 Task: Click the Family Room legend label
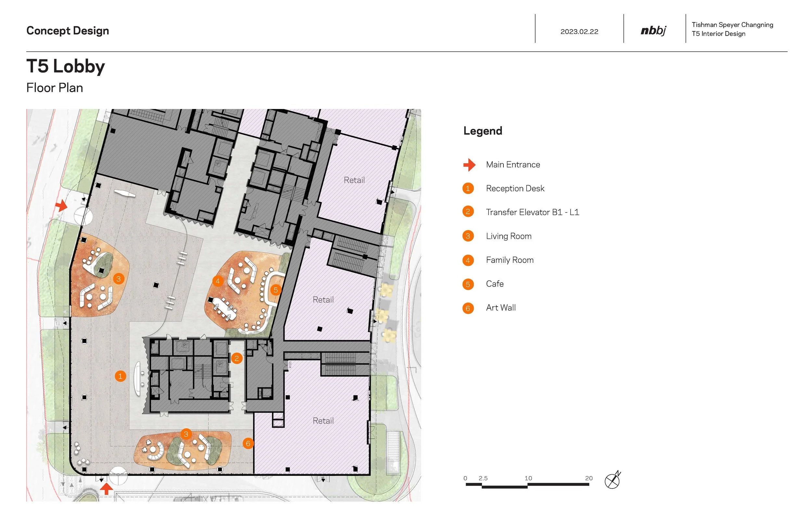(x=509, y=260)
